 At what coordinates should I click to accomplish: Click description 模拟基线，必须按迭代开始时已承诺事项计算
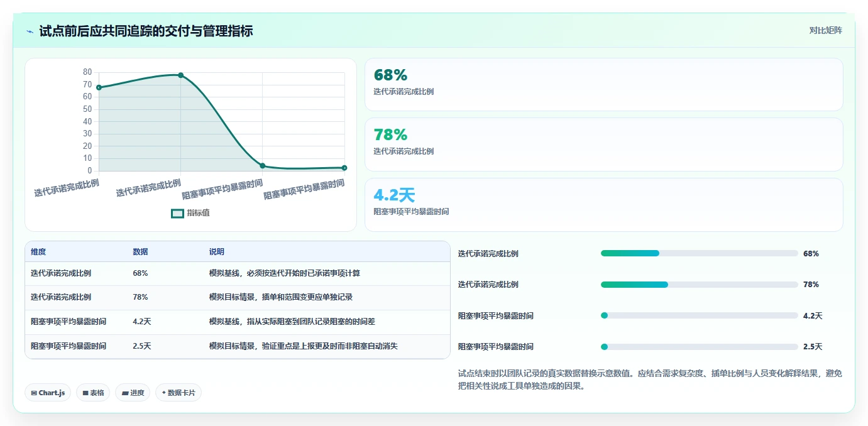coord(284,273)
